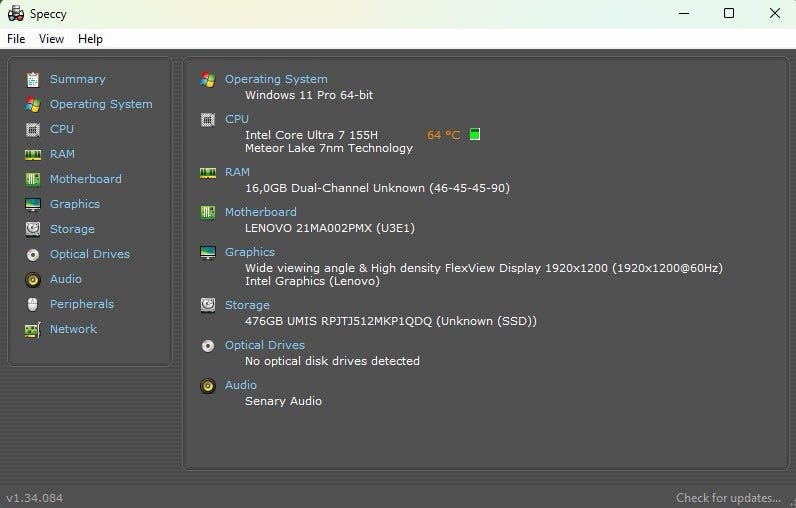Click Check for updates link
Screen dimensions: 796x508
click(x=728, y=498)
